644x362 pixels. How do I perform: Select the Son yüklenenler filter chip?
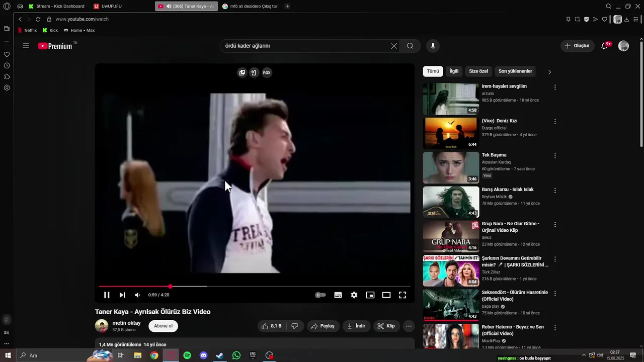pos(515,71)
